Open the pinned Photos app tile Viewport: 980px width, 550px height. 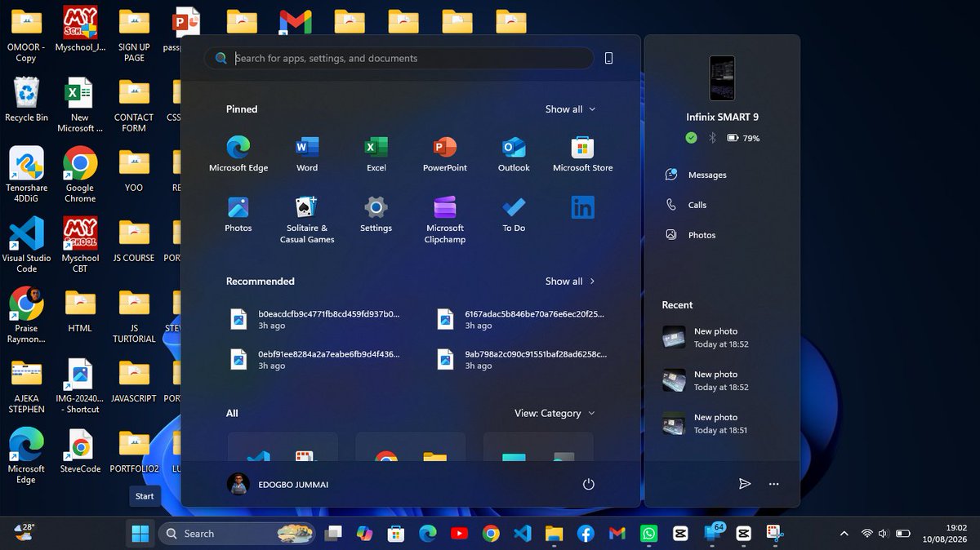[238, 214]
